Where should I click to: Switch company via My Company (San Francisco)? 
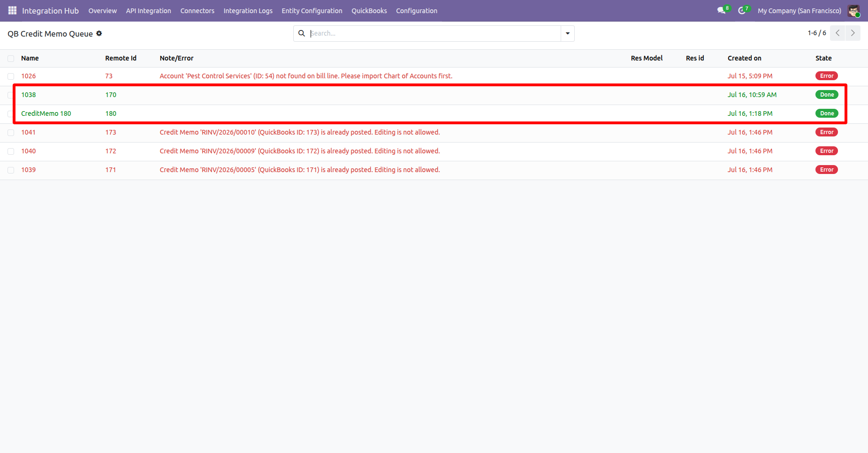(799, 10)
